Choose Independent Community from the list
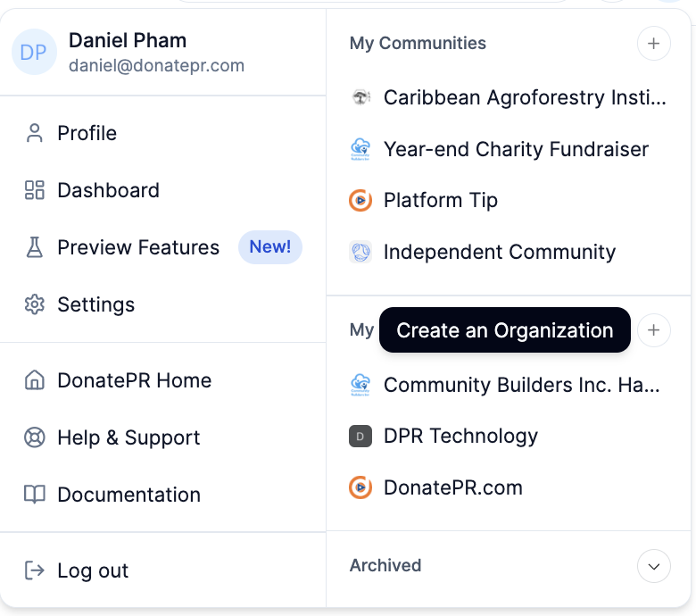Viewport: 696px width, 616px height. click(x=499, y=252)
